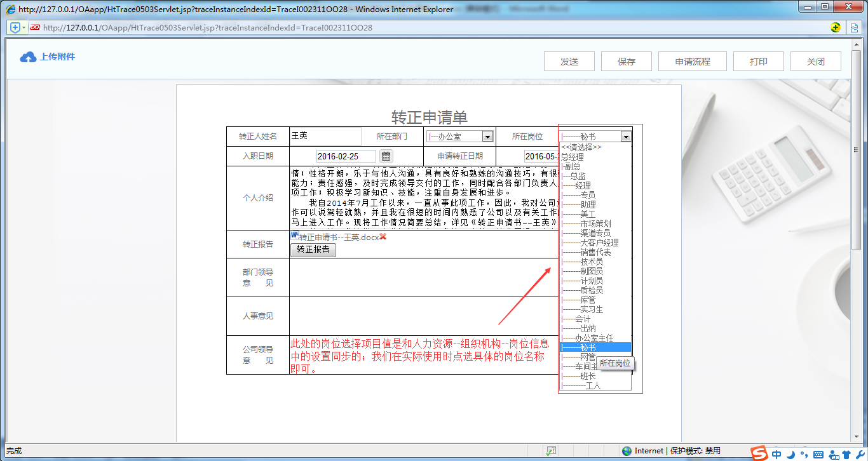The image size is (868, 461).
Task: Expand the 所在部门 department dropdown
Action: pos(487,137)
